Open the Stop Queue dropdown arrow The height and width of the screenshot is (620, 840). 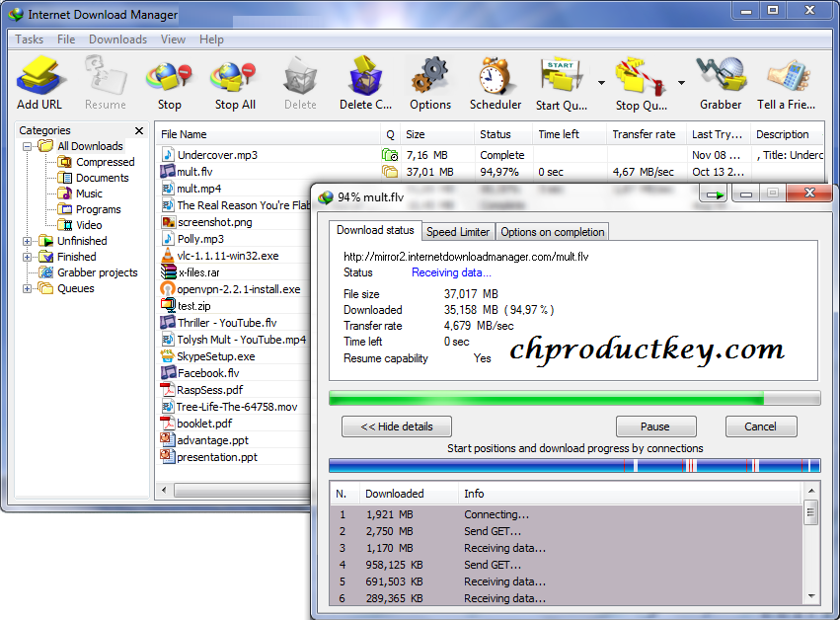681,83
